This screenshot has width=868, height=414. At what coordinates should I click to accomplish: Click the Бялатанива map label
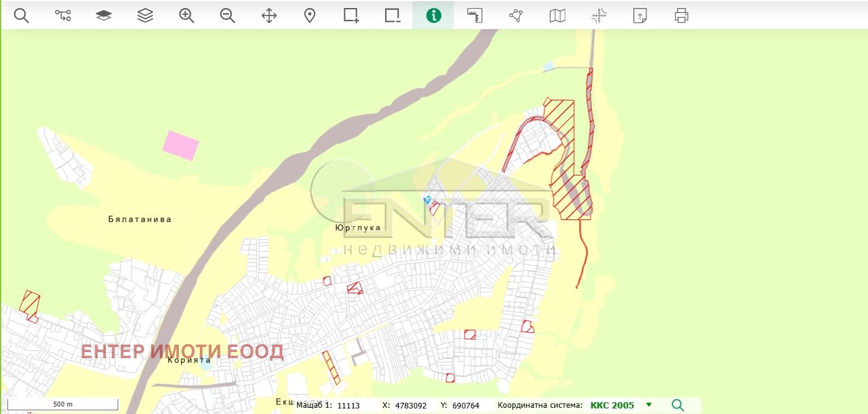139,219
